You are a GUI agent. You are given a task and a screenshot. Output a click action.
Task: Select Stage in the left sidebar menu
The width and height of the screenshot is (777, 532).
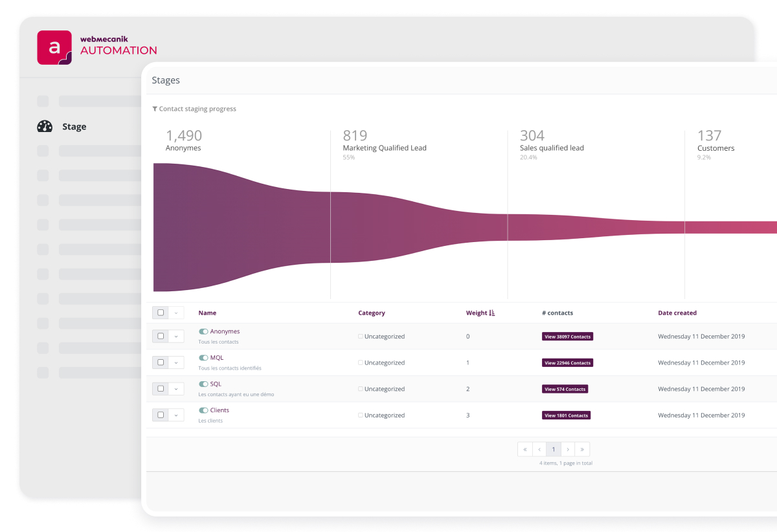(74, 127)
